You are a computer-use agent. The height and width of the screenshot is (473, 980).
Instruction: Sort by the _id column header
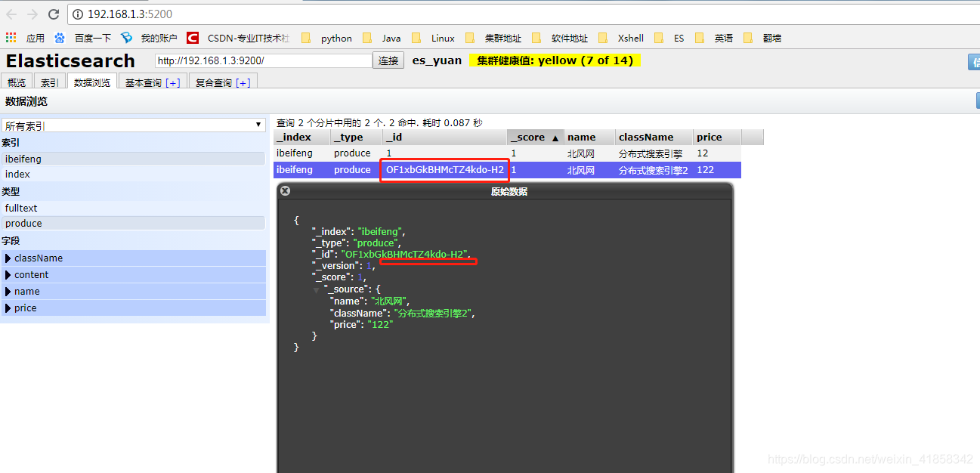pyautogui.click(x=445, y=138)
